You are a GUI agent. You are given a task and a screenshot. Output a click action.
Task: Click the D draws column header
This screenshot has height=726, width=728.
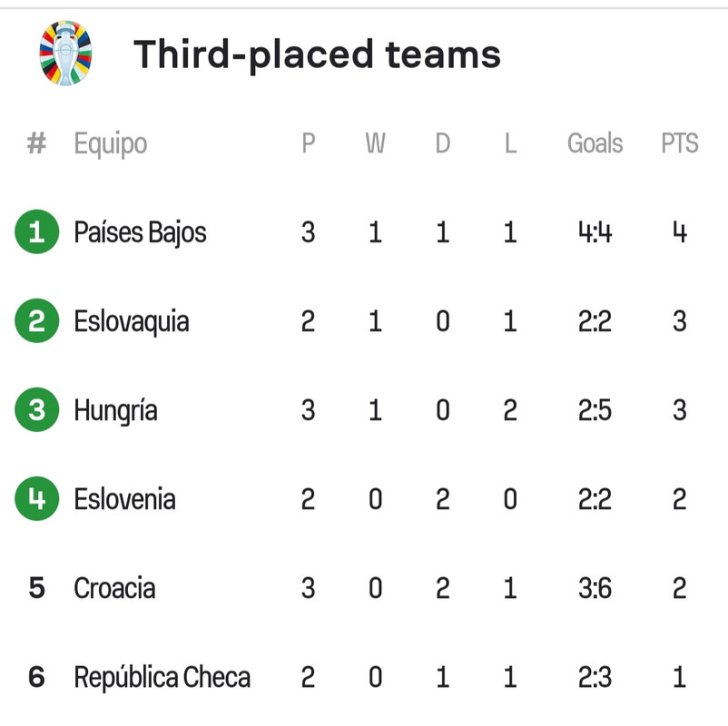click(443, 143)
